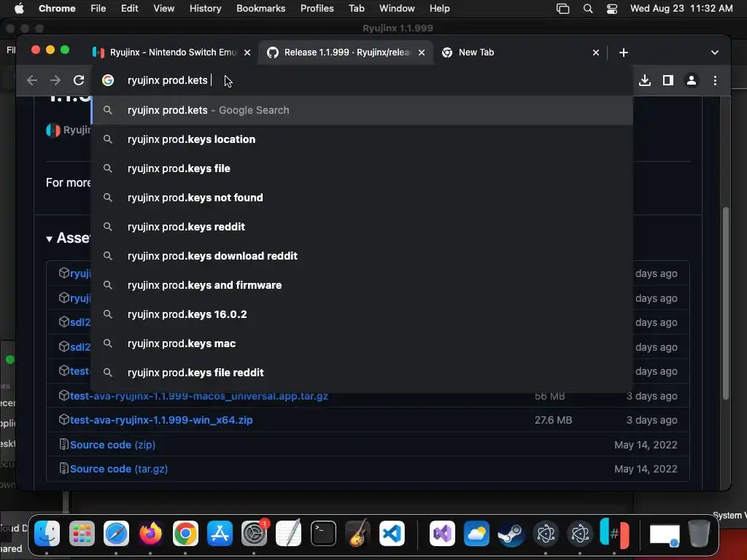Screen dimensions: 747x560
Task: Download test-ava-ryujinx macos_universal.app.tar.gz
Action: 199,396
